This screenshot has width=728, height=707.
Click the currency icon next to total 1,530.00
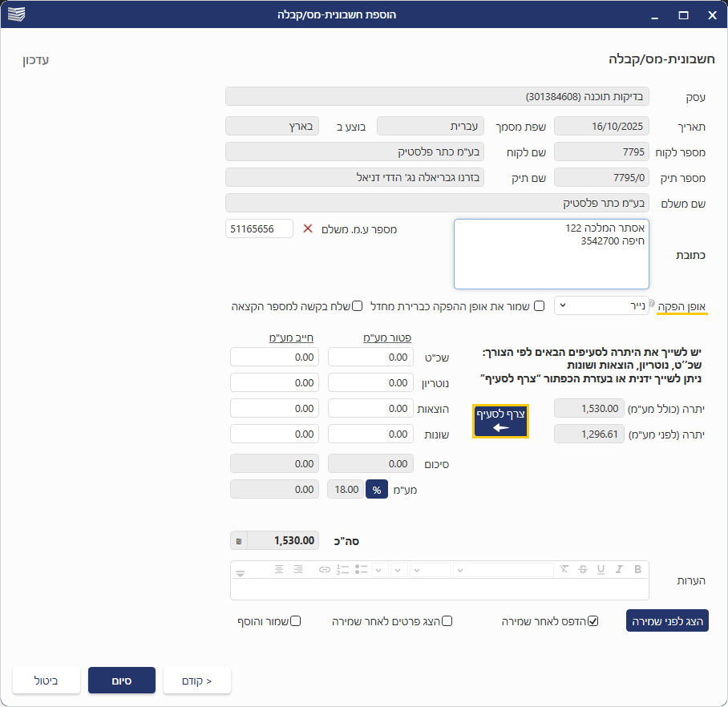pos(239,541)
